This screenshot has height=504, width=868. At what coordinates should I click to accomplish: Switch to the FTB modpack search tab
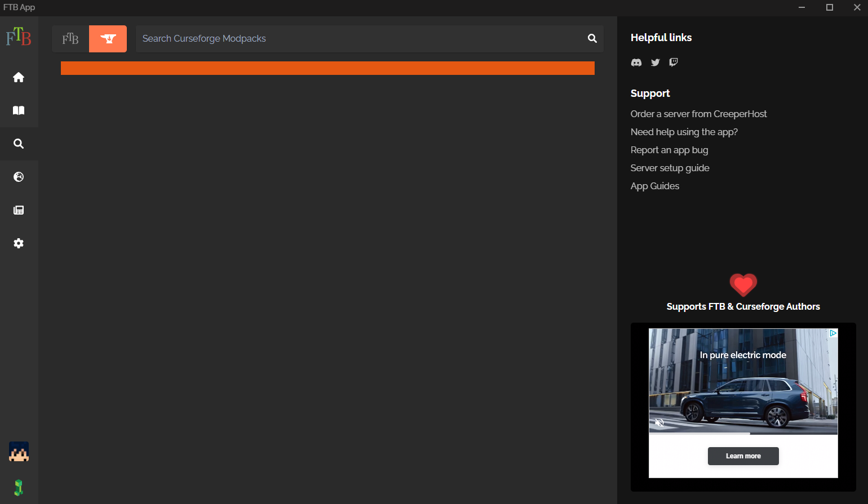[70, 38]
